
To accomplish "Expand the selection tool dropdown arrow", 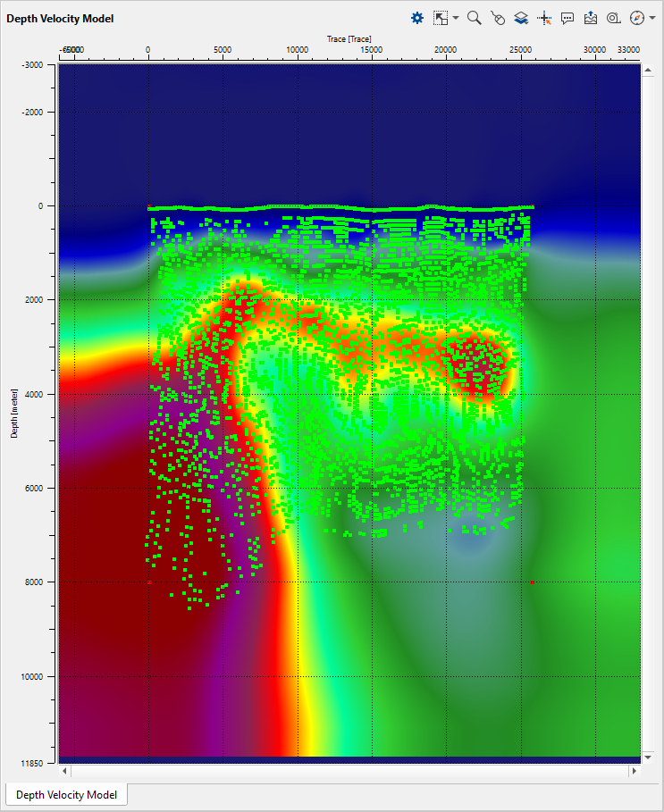I will coord(456,18).
